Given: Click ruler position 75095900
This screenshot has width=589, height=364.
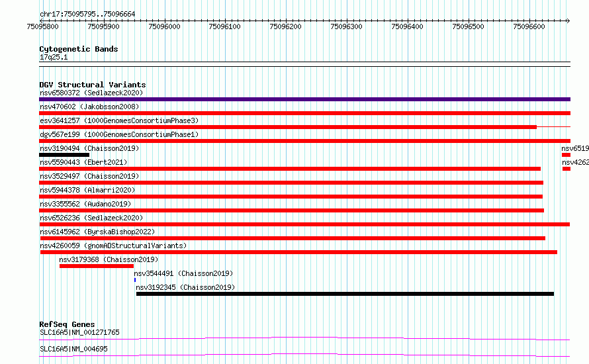Looking at the screenshot, I should point(104,26).
